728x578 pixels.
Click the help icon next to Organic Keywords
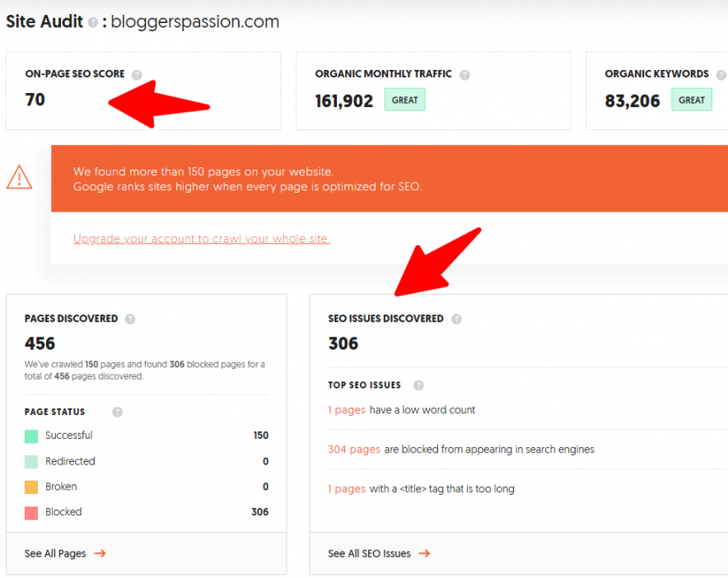point(722,73)
